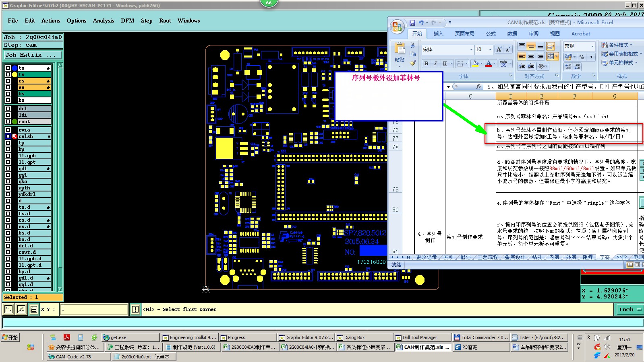Toggle the 'drl' layer checkbox

coord(8,109)
